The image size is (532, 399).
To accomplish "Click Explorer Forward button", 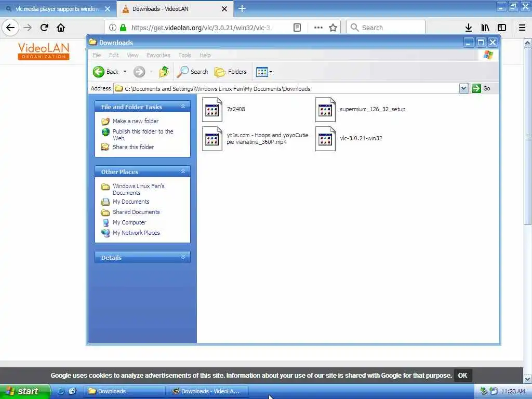I will 139,72.
